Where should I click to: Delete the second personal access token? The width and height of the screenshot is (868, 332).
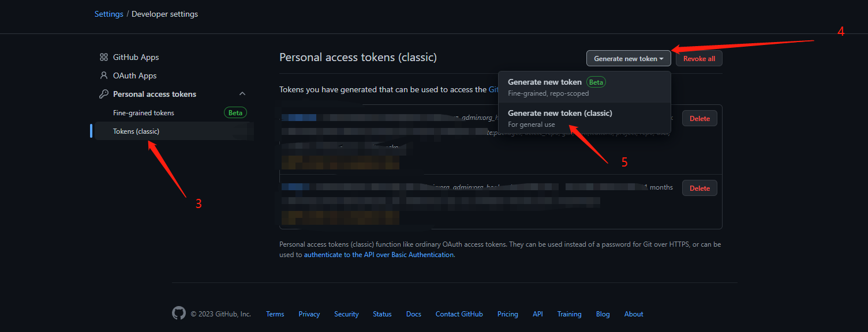coord(699,188)
